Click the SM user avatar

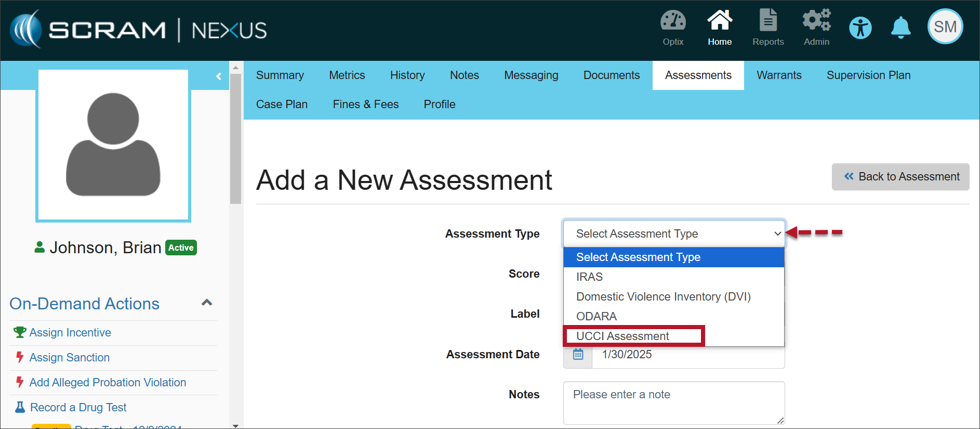[x=945, y=27]
